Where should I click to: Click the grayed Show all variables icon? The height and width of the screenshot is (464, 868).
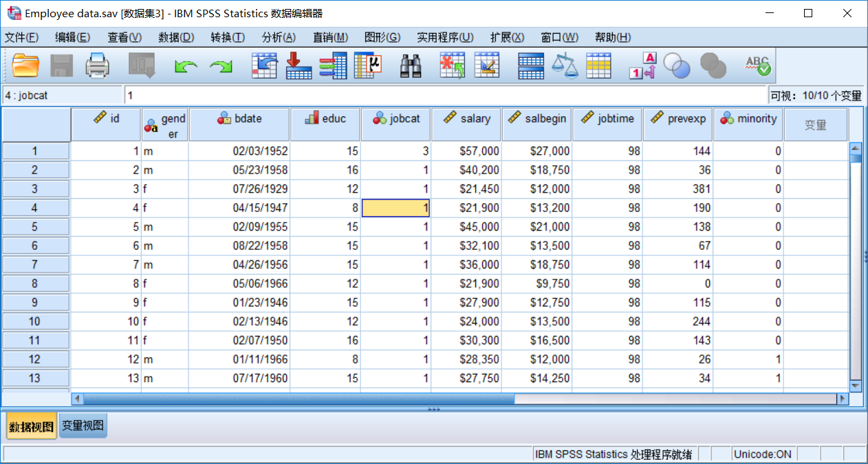tap(713, 65)
